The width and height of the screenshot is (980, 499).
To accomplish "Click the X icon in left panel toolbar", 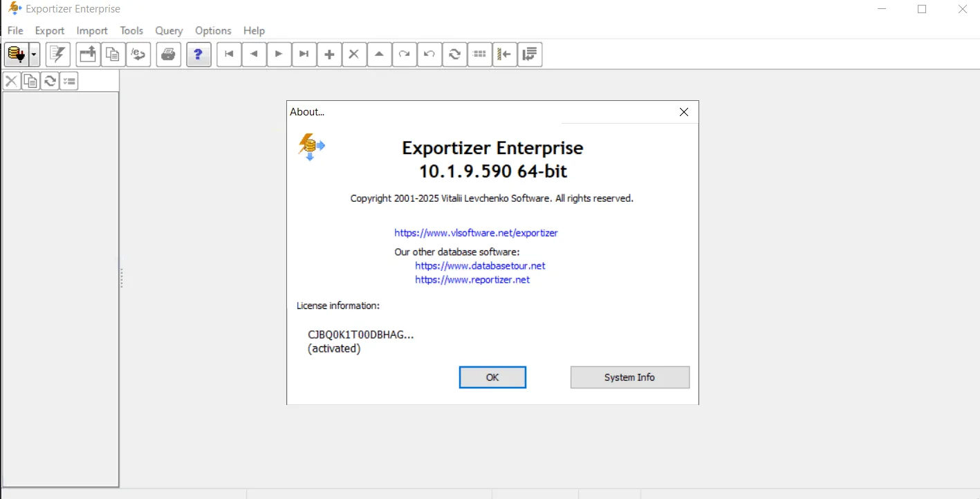I will click(12, 81).
